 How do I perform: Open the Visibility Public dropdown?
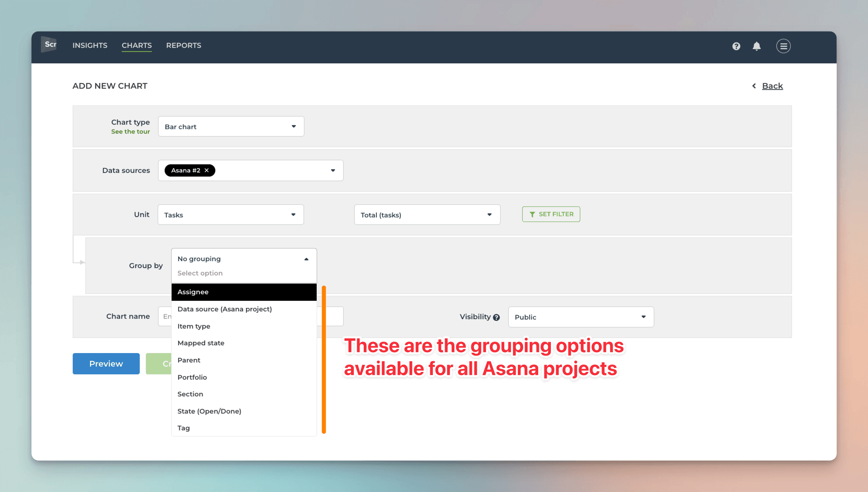[x=581, y=317]
